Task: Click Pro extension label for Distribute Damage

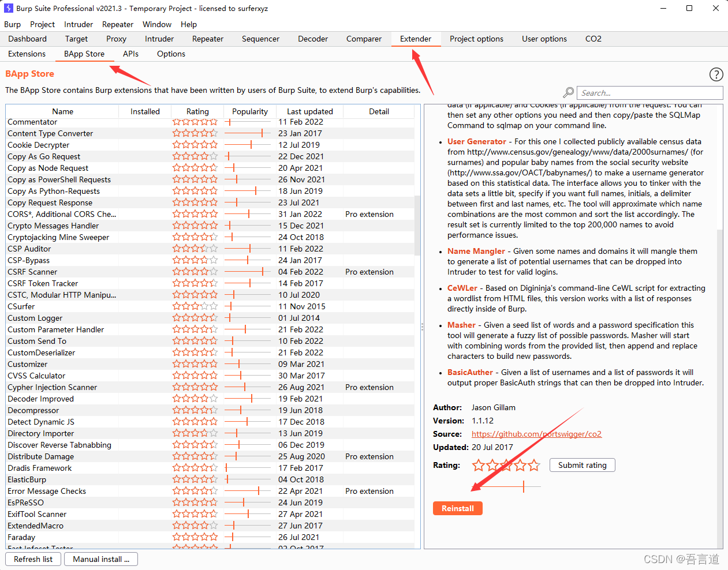Action: pyautogui.click(x=369, y=456)
